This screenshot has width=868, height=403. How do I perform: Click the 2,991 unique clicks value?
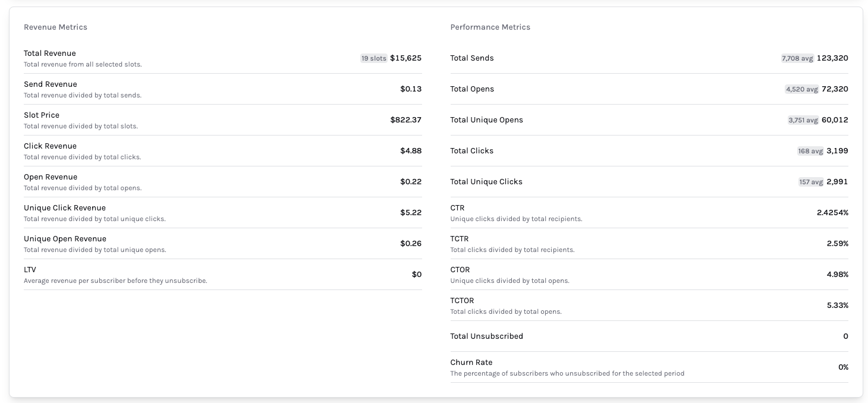coord(837,182)
